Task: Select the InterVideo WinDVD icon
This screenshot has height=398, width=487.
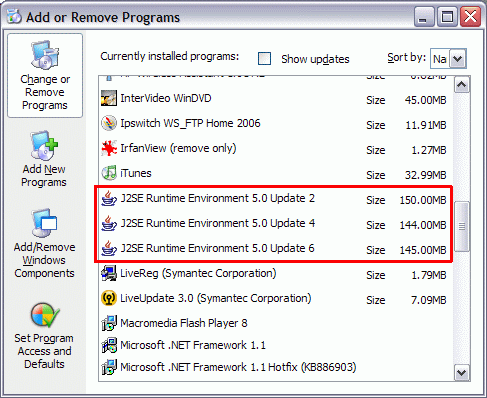Action: coord(109,98)
